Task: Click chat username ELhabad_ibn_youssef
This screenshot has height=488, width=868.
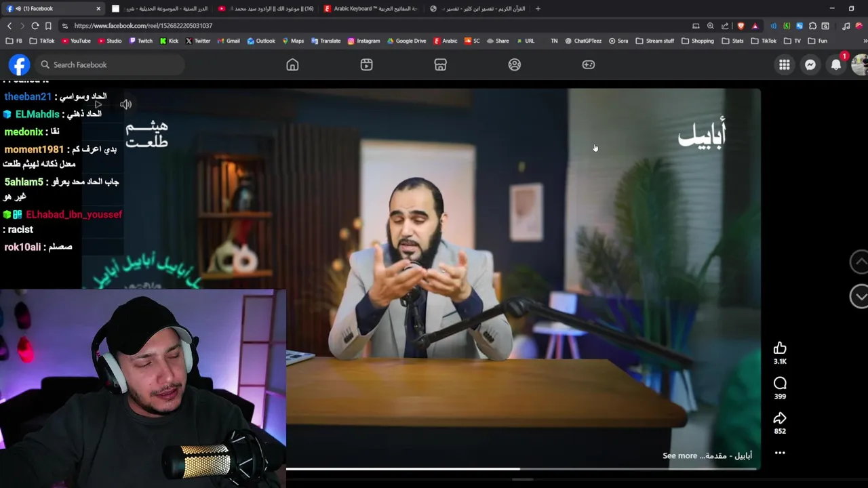Action: coord(74,214)
